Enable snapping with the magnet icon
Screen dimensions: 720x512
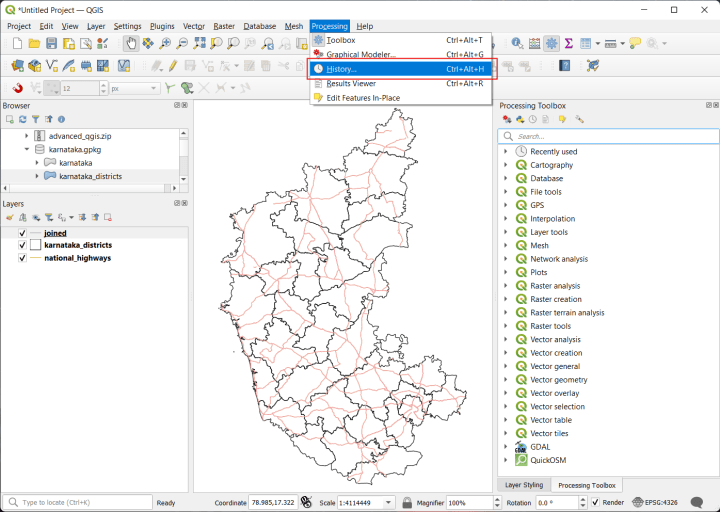coord(17,88)
